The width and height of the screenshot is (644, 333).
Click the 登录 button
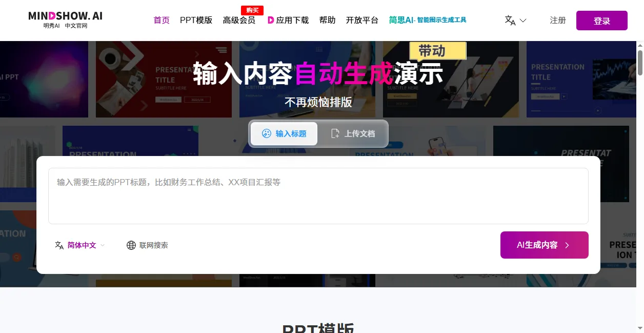click(601, 21)
